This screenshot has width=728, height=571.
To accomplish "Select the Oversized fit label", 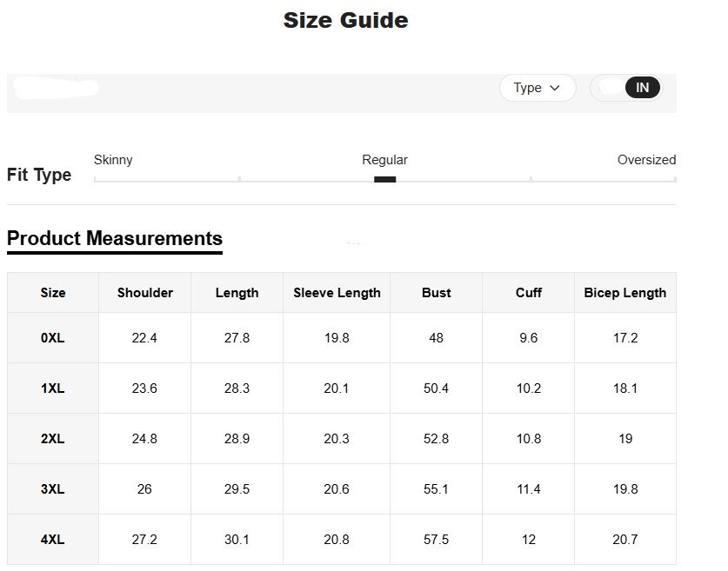I will pyautogui.click(x=646, y=160).
